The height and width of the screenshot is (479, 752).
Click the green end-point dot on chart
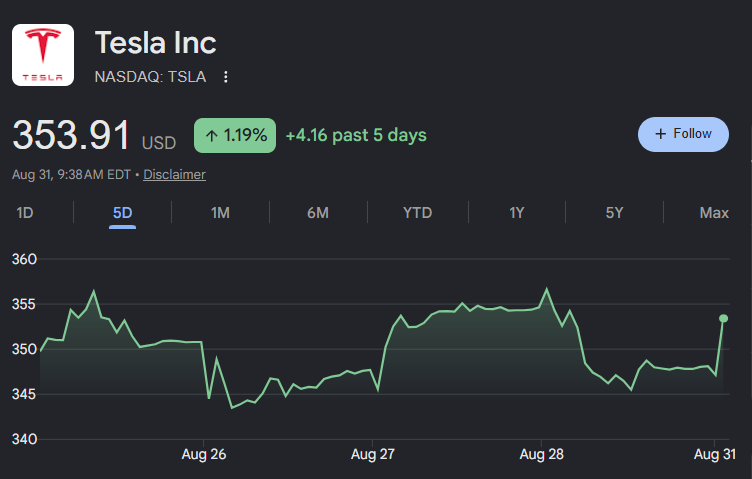click(724, 318)
